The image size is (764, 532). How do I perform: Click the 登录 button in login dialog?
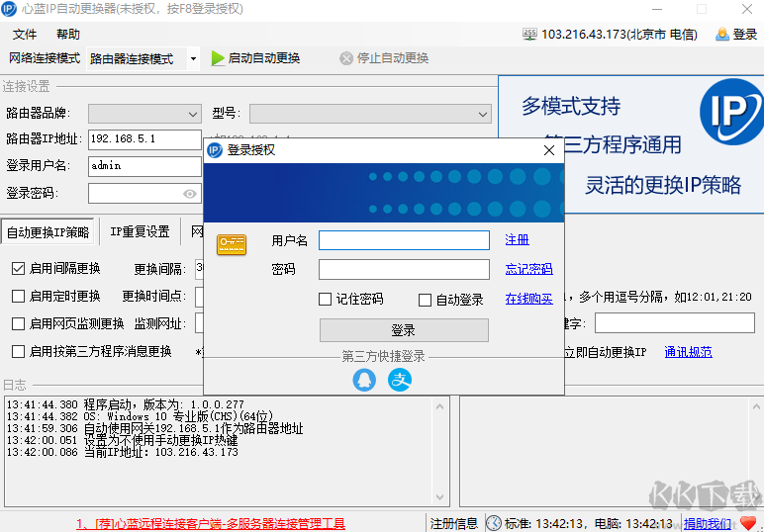404,330
